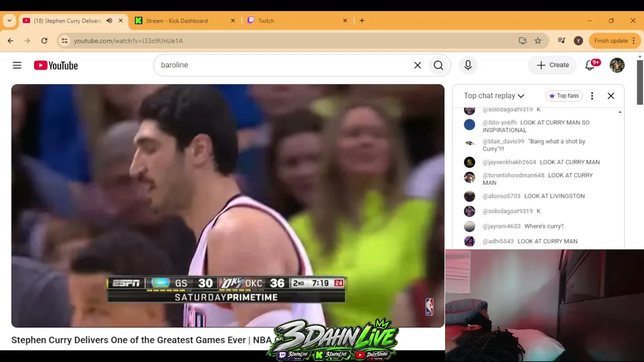Viewport: 644px width, 362px height.
Task: Go forward to the next page
Action: tap(27, 41)
